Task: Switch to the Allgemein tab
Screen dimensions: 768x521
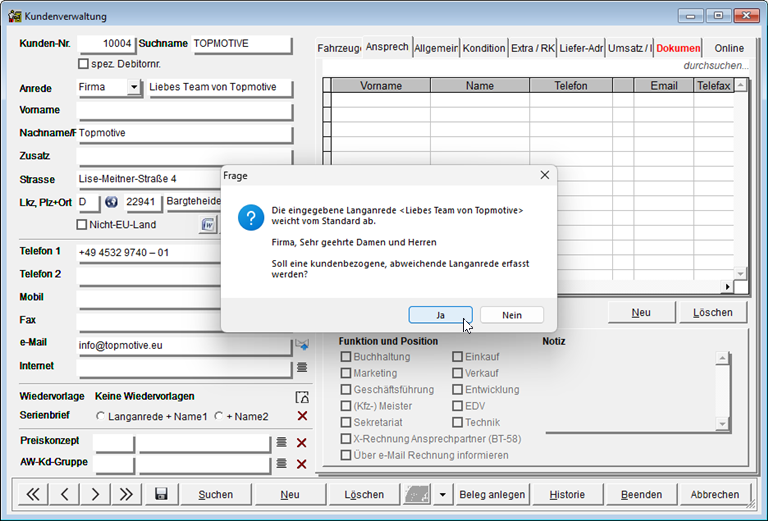Action: click(x=436, y=48)
